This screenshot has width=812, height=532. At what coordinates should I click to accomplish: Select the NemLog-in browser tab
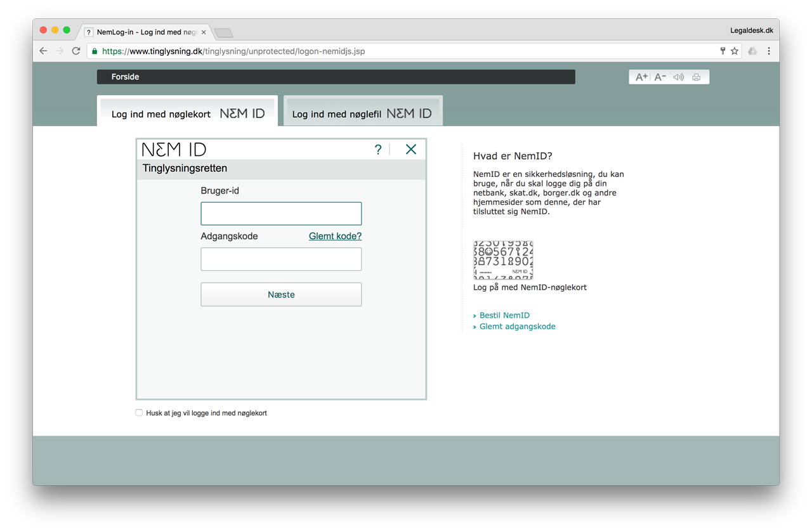coord(146,32)
